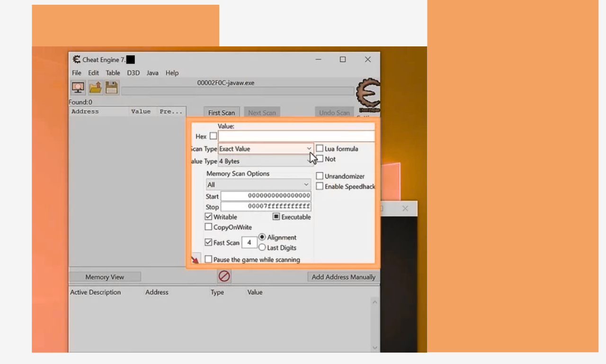The width and height of the screenshot is (606, 364).
Task: Close the background window behind Cheat Engine
Action: pos(405,208)
